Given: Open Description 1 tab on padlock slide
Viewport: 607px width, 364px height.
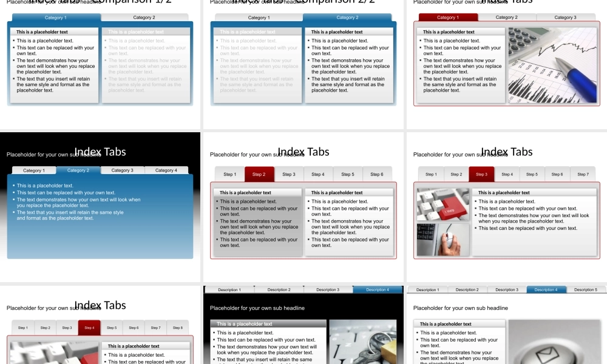Looking at the screenshot, I should tap(229, 290).
